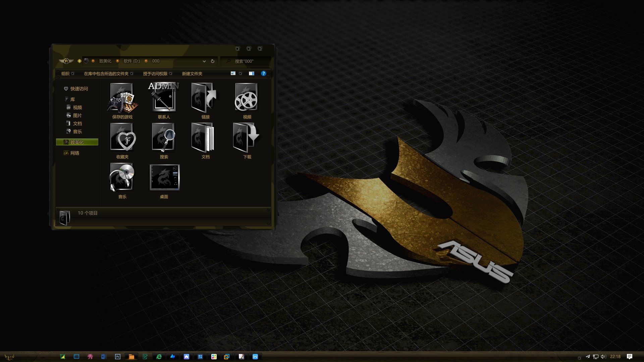644x362 pixels.
Task: Open the pink 秀 taskbar app
Action: click(90, 357)
